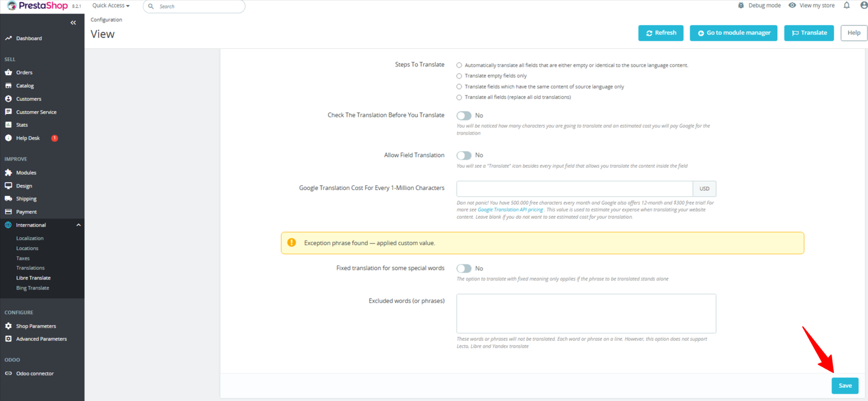Click the Save button
This screenshot has height=401, width=868.
coord(845,385)
